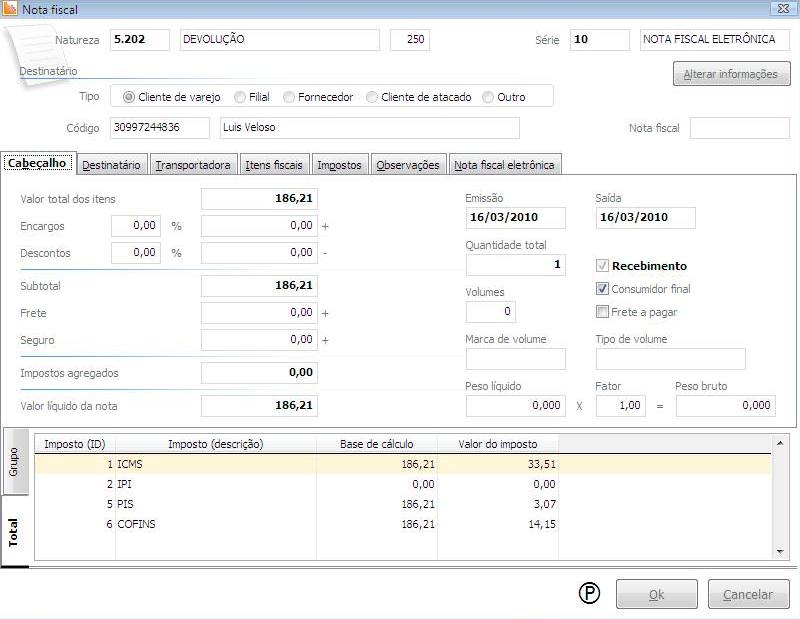The image size is (800, 619).
Task: Click the Imposto (descrição) column header
Action: 216,444
